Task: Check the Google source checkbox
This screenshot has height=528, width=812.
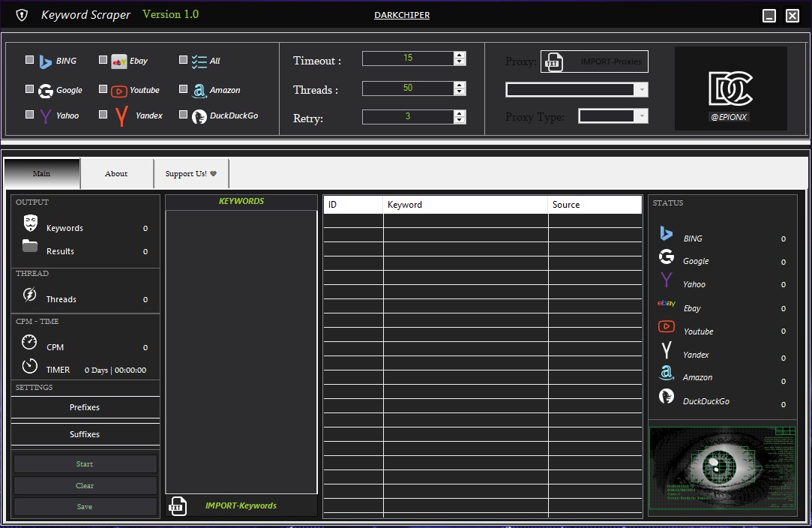Action: click(29, 89)
